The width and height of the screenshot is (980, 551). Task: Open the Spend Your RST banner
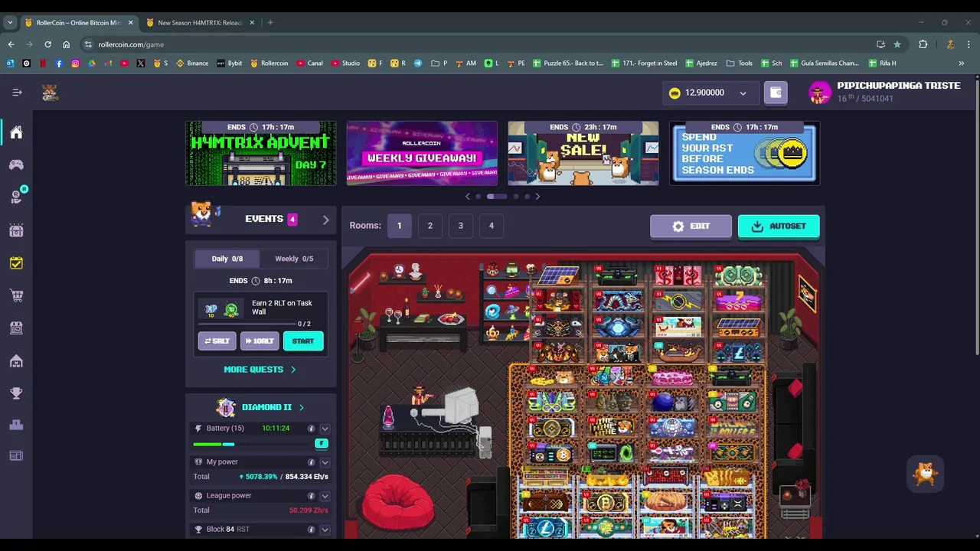point(744,154)
